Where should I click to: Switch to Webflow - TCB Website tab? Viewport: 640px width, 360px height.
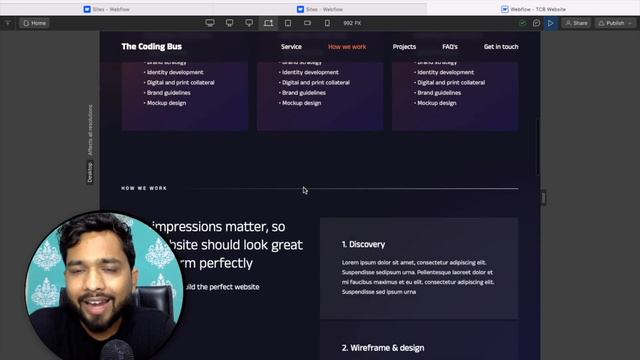pos(533,9)
